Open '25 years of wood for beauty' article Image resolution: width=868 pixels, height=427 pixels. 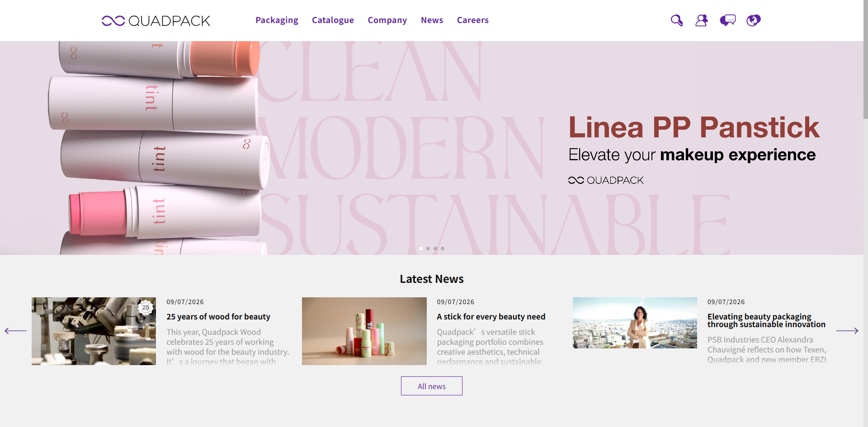[218, 317]
